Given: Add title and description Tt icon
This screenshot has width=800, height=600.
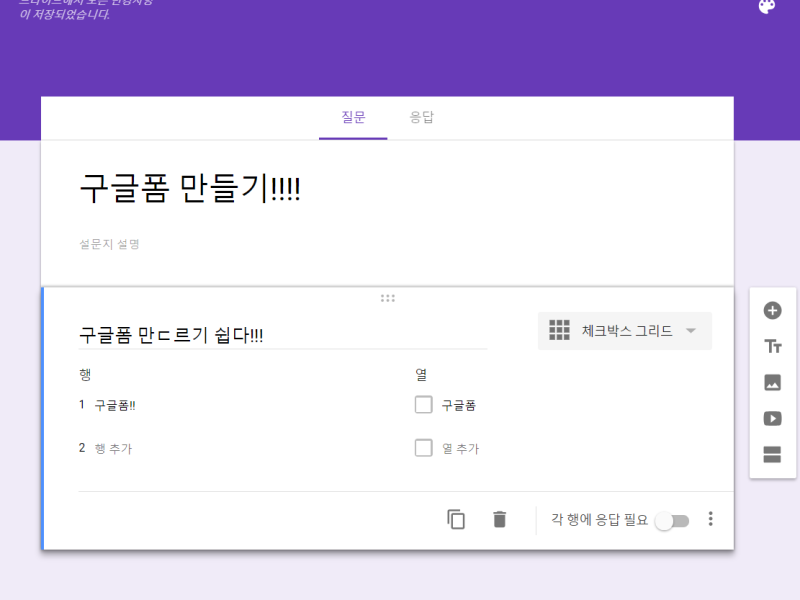Looking at the screenshot, I should [x=772, y=346].
